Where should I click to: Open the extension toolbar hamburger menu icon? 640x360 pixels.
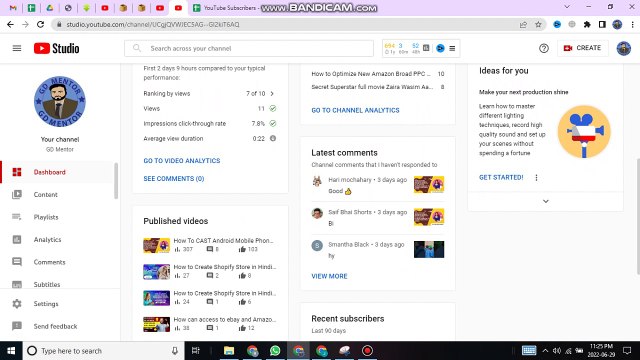coord(452,48)
